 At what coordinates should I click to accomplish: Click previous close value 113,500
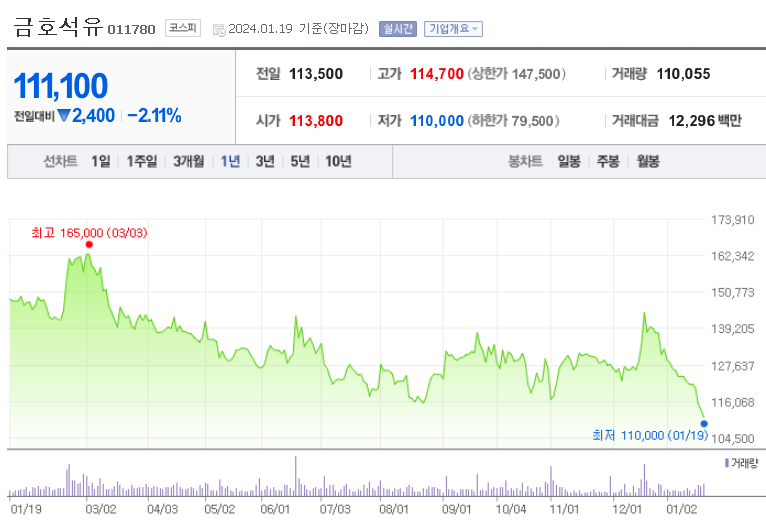[x=316, y=74]
